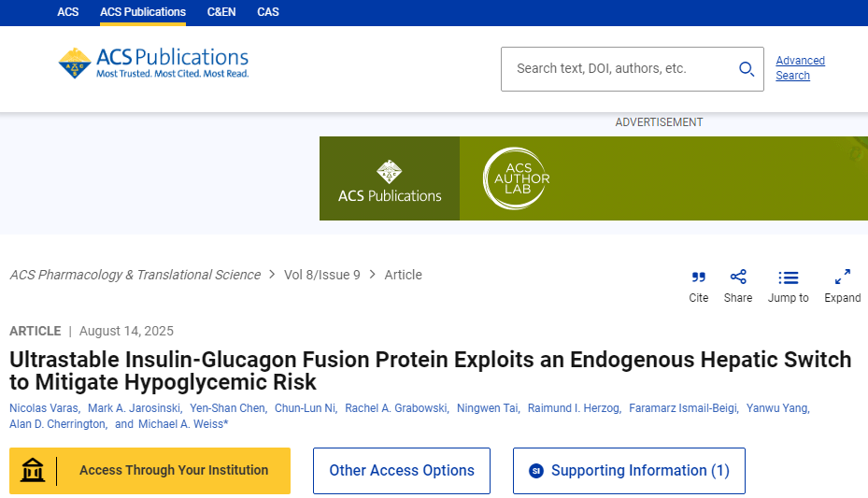868x498 pixels.
Task: Select the ACS top navigation tab
Action: (68, 12)
